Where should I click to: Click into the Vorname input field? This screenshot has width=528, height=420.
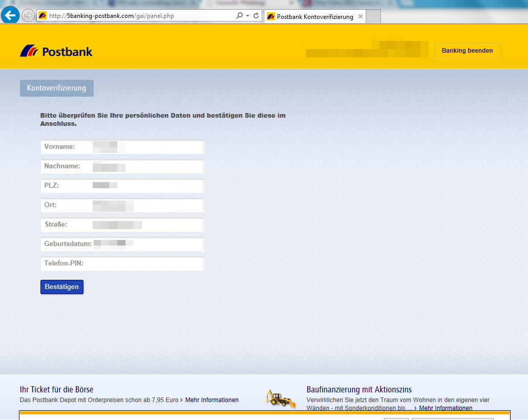click(122, 147)
